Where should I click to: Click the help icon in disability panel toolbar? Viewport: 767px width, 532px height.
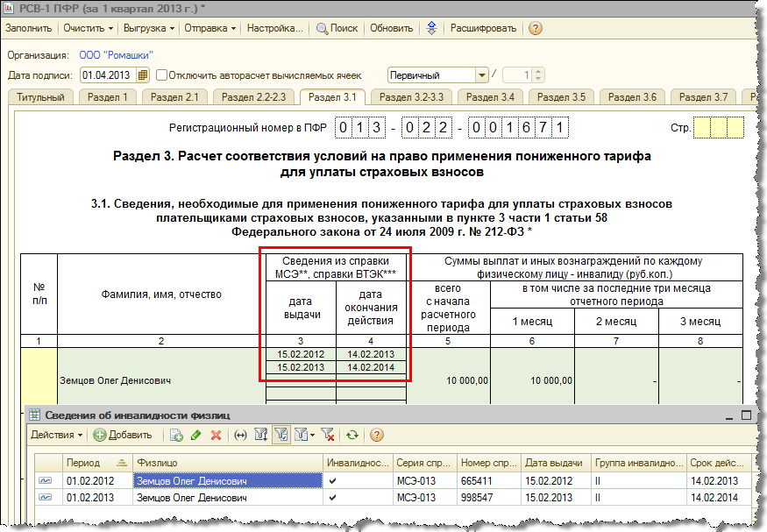(x=377, y=435)
